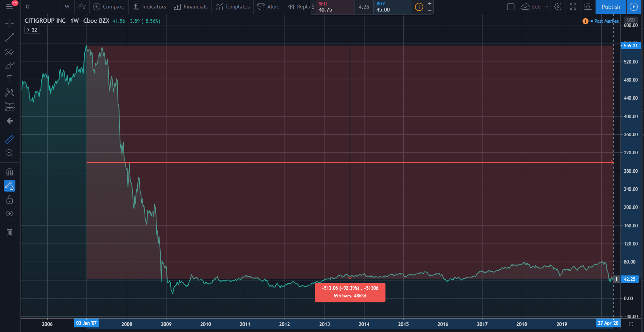Hide all drawings with eye icon
The width and height of the screenshot is (644, 332).
10,214
